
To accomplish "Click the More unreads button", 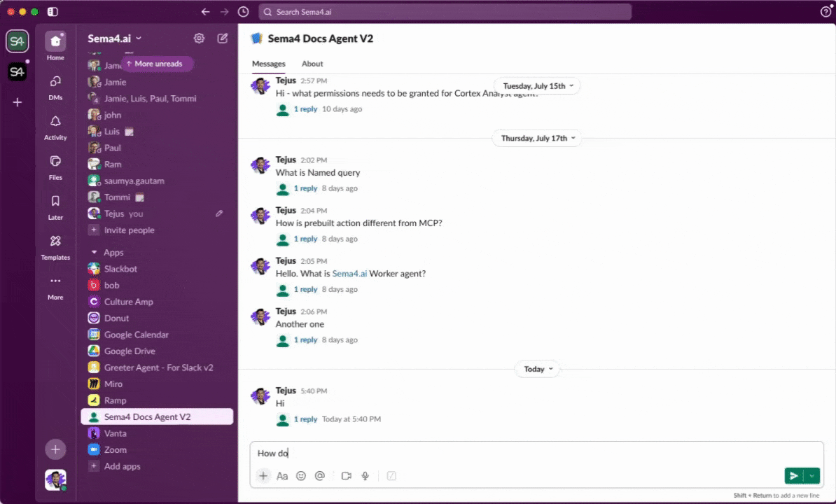I will tap(158, 64).
